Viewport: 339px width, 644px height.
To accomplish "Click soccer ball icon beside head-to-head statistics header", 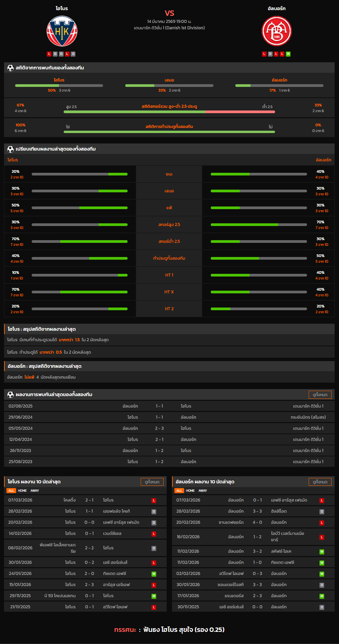I will (10, 68).
